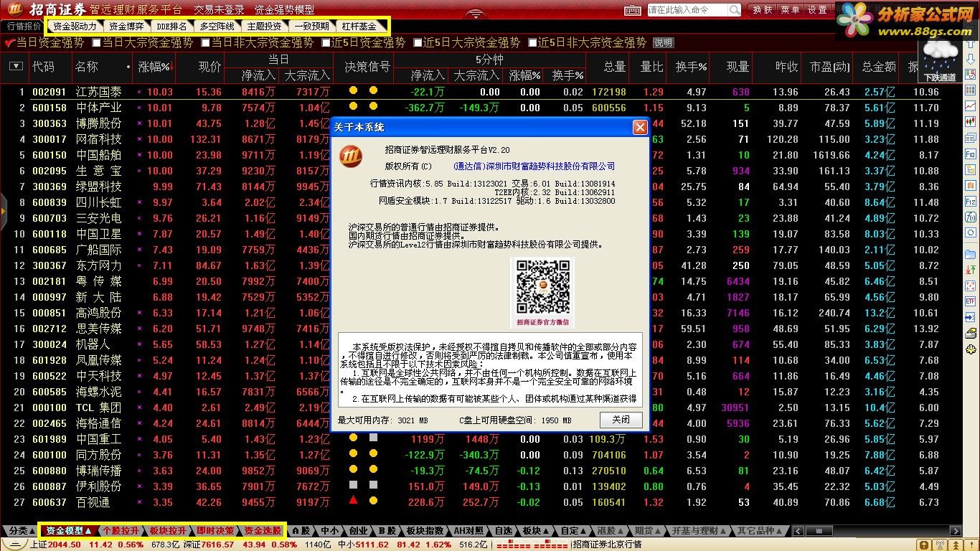980x551 pixels.
Task: Open 交易未登录 in title bar
Action: tap(219, 10)
